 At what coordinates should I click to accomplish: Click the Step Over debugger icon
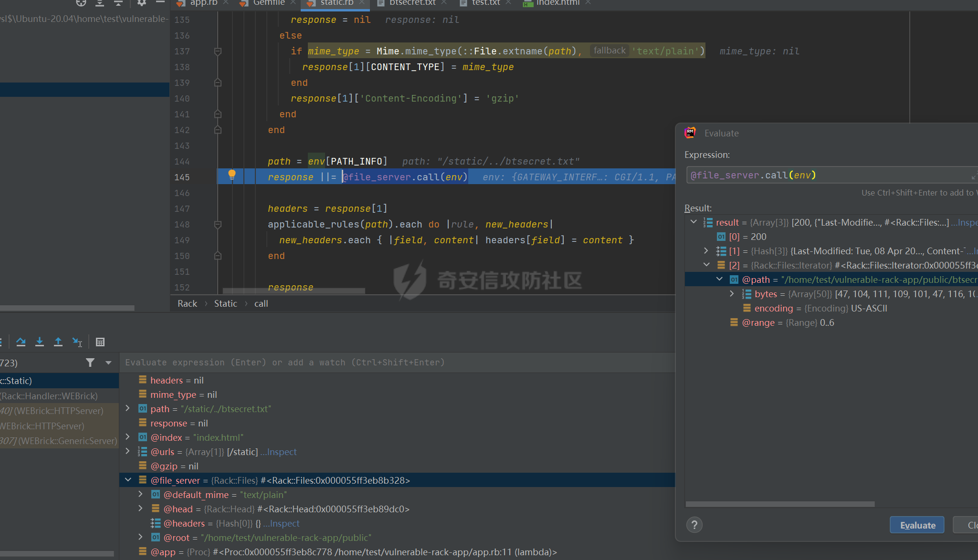coord(21,342)
